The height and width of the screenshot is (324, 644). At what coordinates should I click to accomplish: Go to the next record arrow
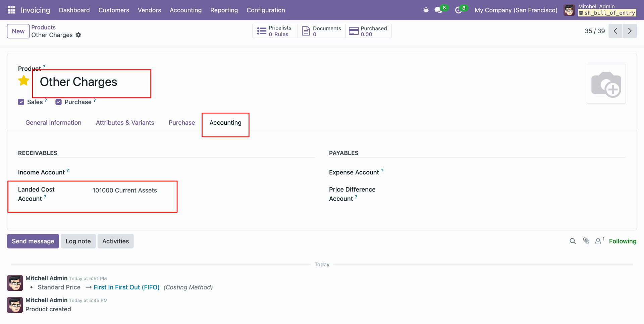pos(630,31)
